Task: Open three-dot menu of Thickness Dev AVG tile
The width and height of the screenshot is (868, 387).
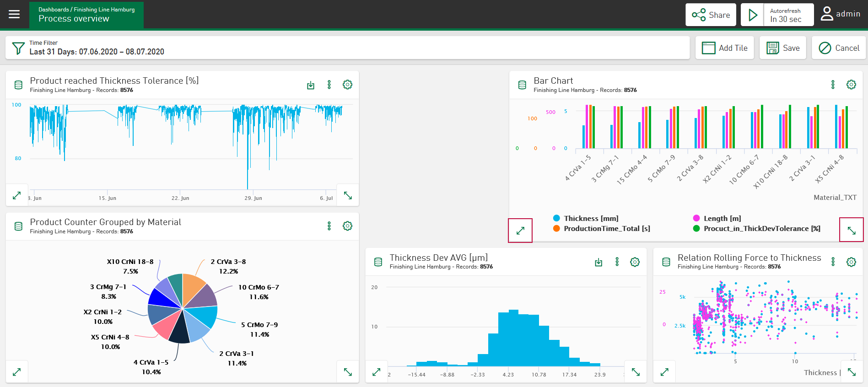Action: click(617, 262)
